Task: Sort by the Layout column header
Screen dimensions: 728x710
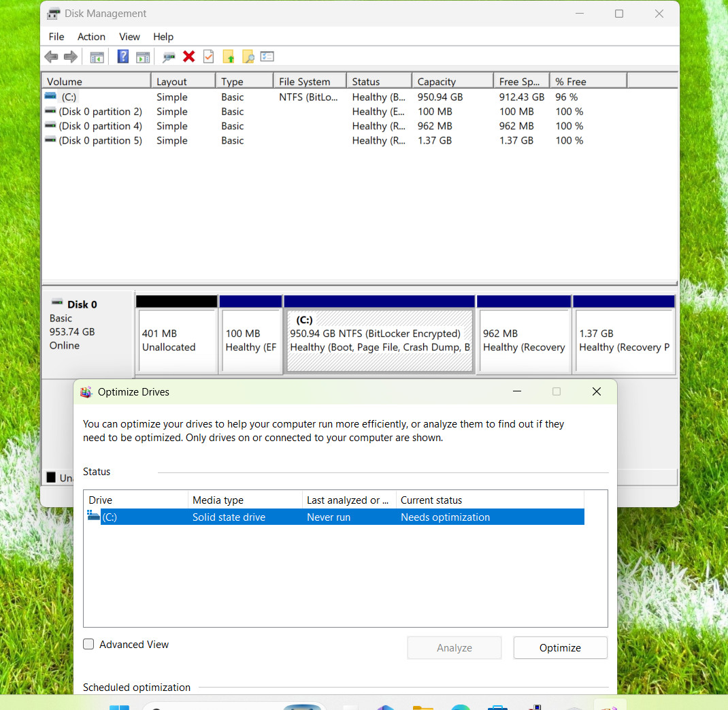Action: (184, 81)
